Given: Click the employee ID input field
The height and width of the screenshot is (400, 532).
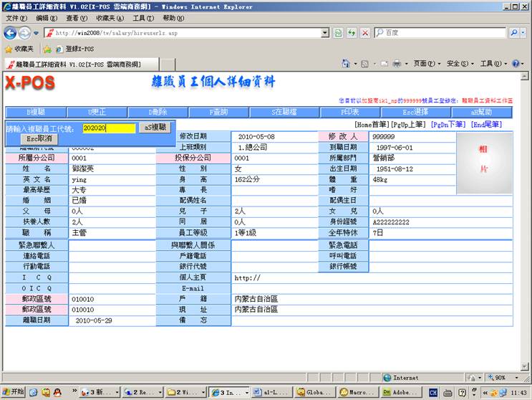Looking at the screenshot, I should point(108,128).
